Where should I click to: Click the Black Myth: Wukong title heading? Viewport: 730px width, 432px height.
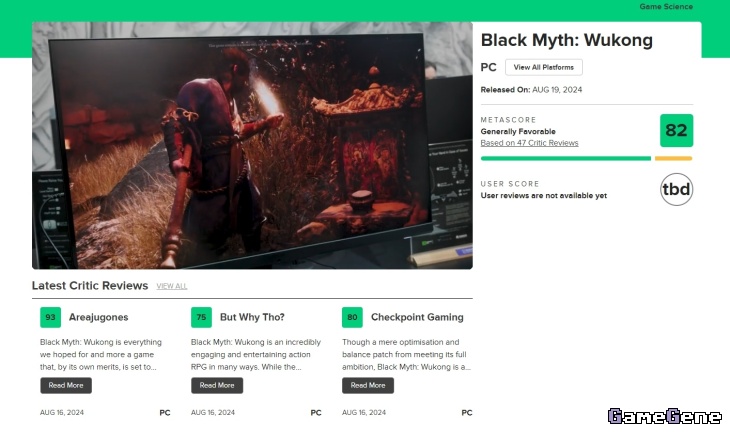567,40
